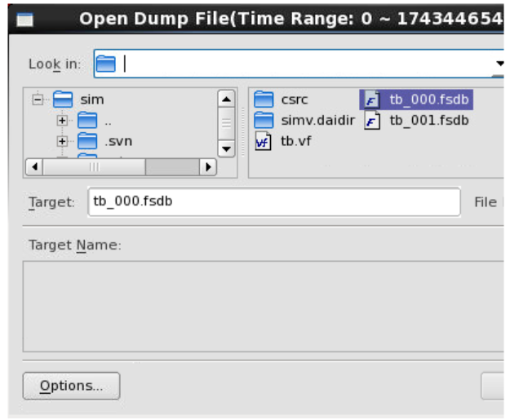This screenshot has height=420, width=510.
Task: Expand the .. parent folder node
Action: [x=62, y=121]
